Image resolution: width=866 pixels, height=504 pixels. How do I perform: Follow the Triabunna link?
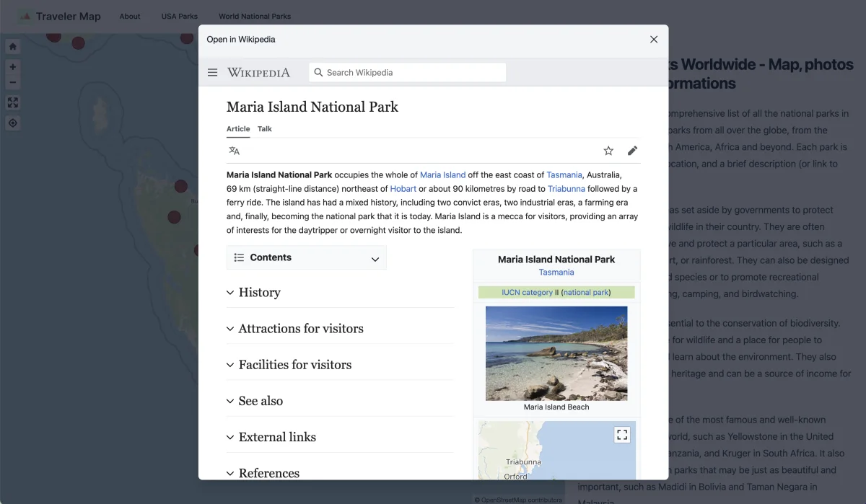pos(567,189)
